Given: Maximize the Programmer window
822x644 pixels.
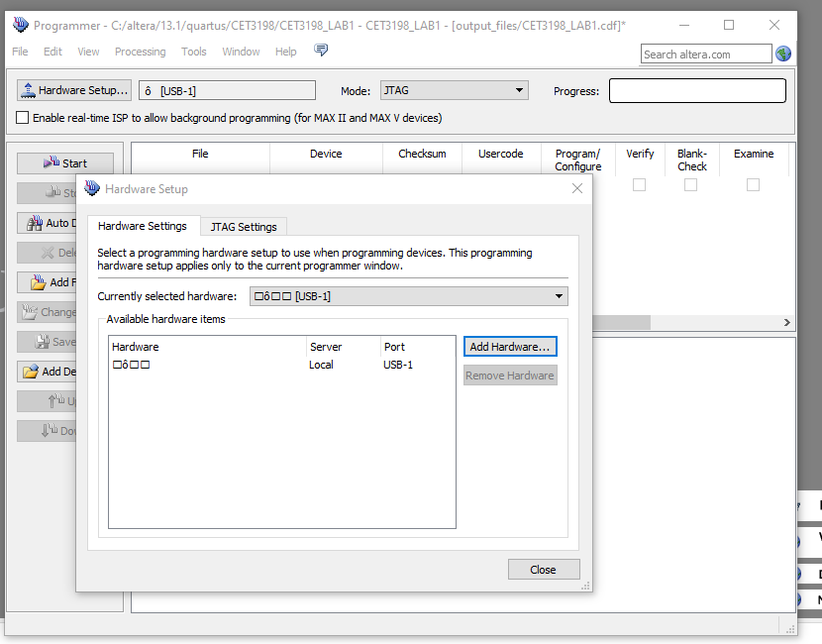Looking at the screenshot, I should [x=729, y=25].
